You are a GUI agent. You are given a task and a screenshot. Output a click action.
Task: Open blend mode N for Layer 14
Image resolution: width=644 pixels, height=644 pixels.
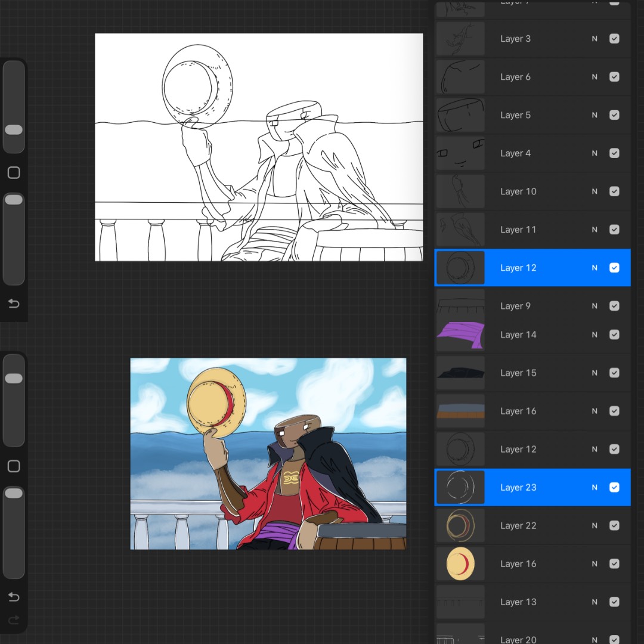595,335
